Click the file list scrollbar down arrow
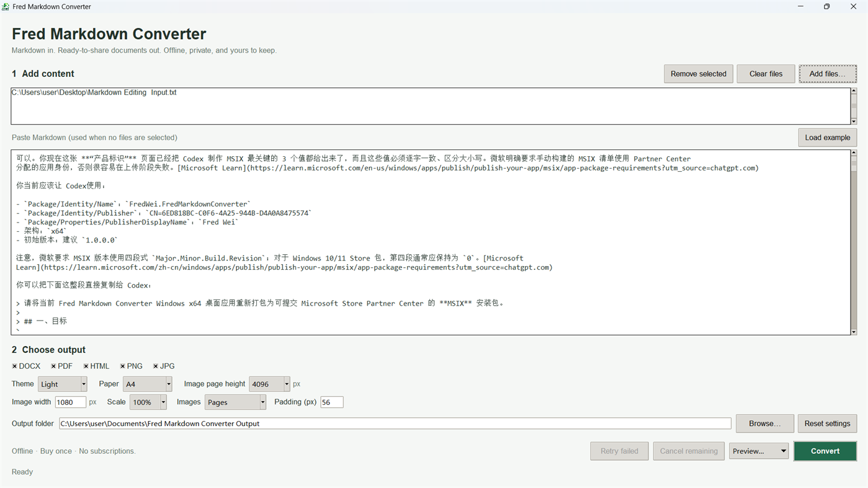 854,121
